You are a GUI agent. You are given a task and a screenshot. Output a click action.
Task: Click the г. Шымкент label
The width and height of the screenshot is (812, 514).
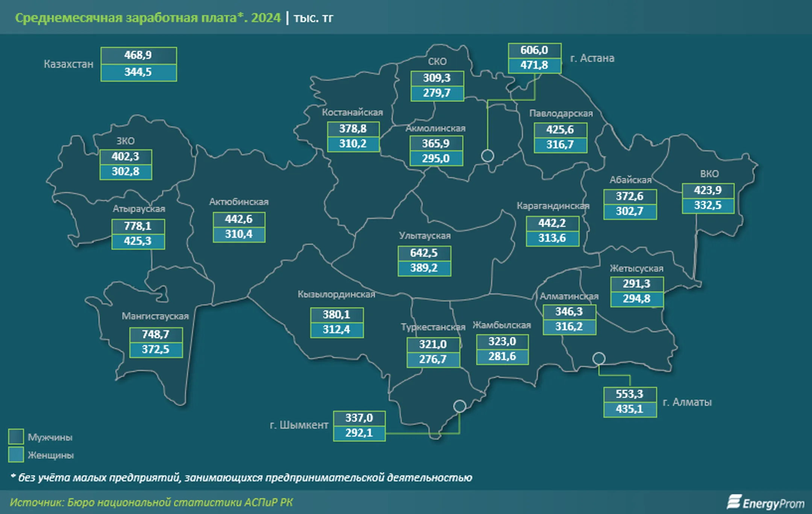[299, 425]
